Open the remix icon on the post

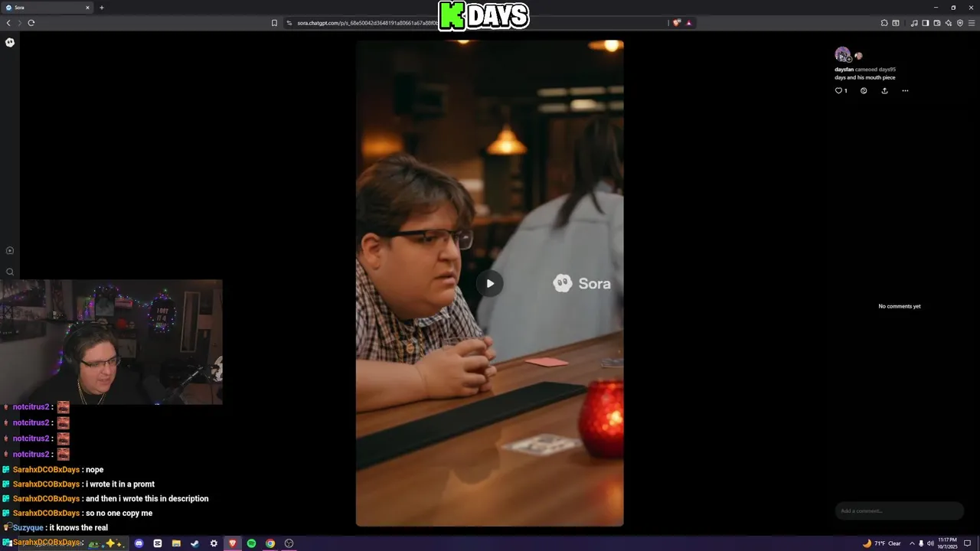pyautogui.click(x=864, y=91)
